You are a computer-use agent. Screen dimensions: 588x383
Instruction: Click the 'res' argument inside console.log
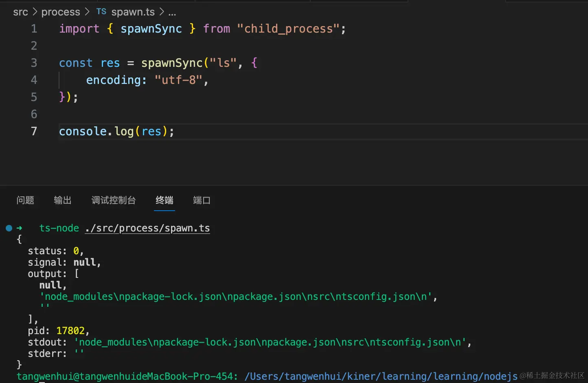(151, 132)
